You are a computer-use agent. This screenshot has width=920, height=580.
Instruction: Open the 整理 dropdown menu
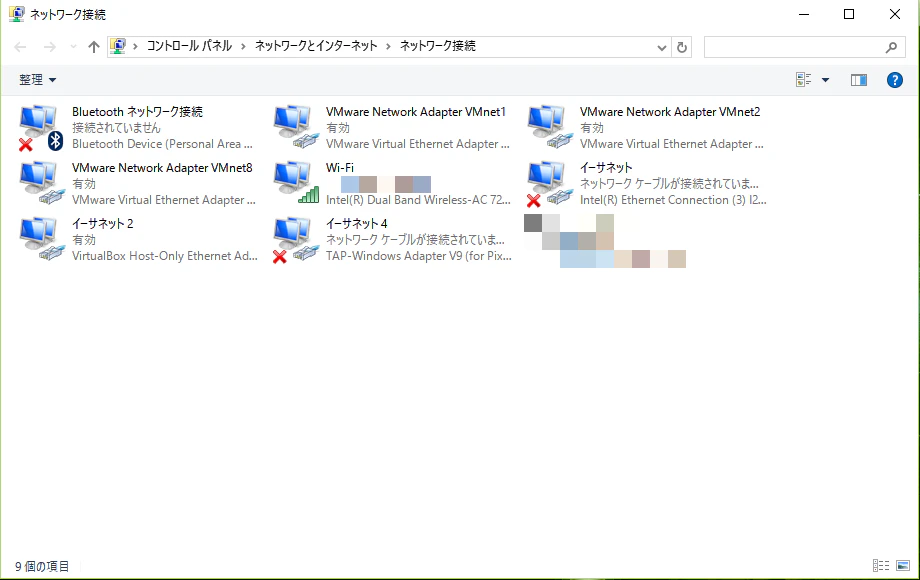click(x=36, y=80)
